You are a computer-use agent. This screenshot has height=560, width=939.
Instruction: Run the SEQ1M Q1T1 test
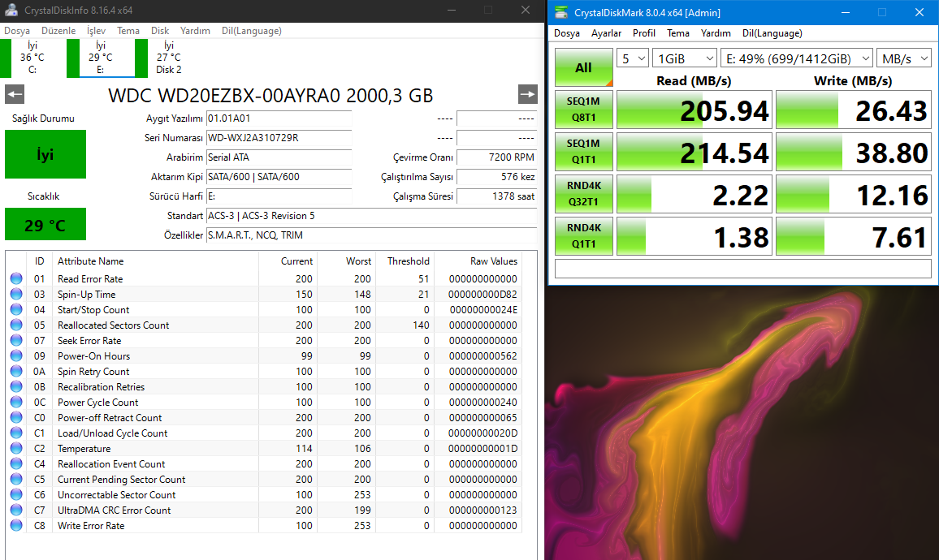(584, 152)
